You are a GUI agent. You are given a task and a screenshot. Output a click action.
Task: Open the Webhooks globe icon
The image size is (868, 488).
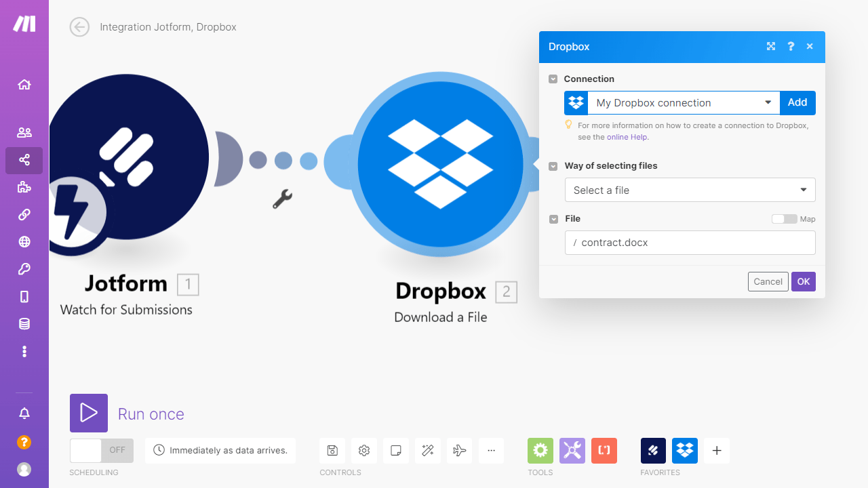24,242
